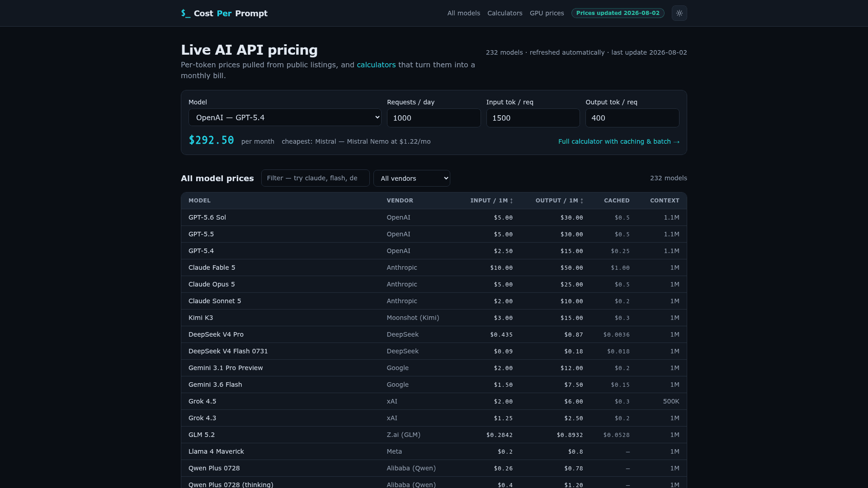Click the cheapest Mistral Nemo $1.22/mo note
This screenshot has width=868, height=488.
pyautogui.click(x=356, y=141)
